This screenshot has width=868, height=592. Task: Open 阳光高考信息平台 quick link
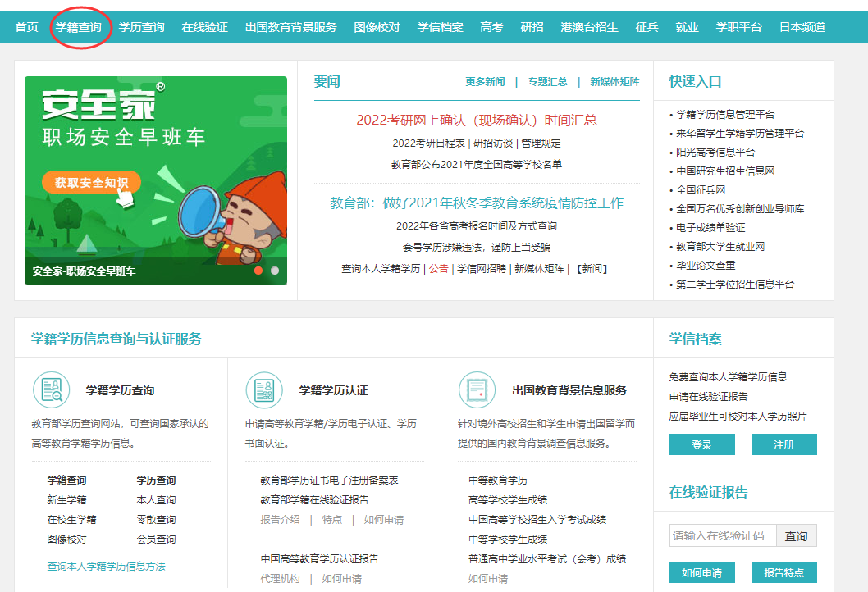[715, 153]
